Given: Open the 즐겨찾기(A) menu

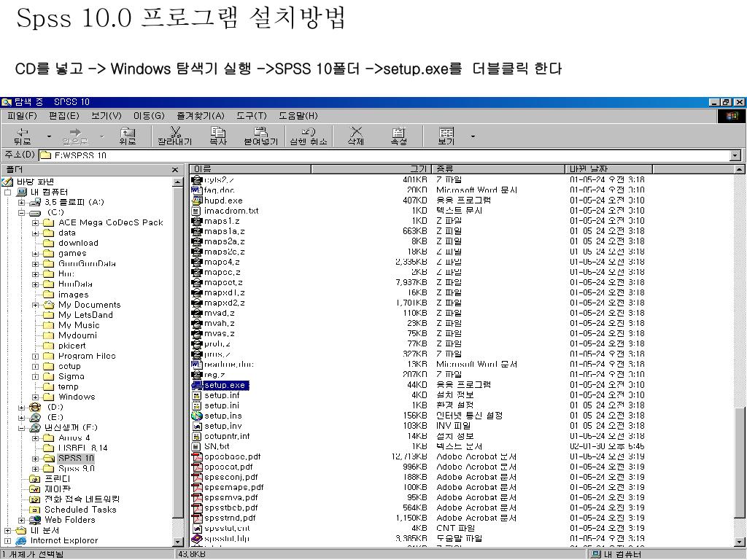Looking at the screenshot, I should [x=201, y=116].
